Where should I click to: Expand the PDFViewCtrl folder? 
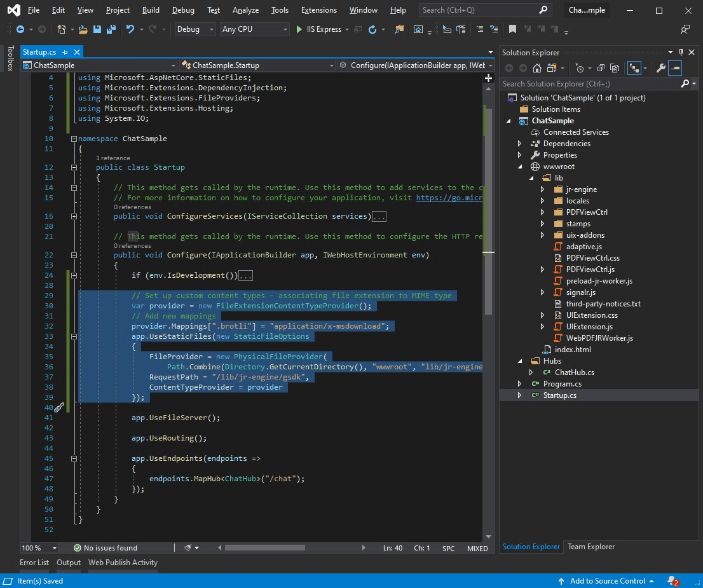542,212
